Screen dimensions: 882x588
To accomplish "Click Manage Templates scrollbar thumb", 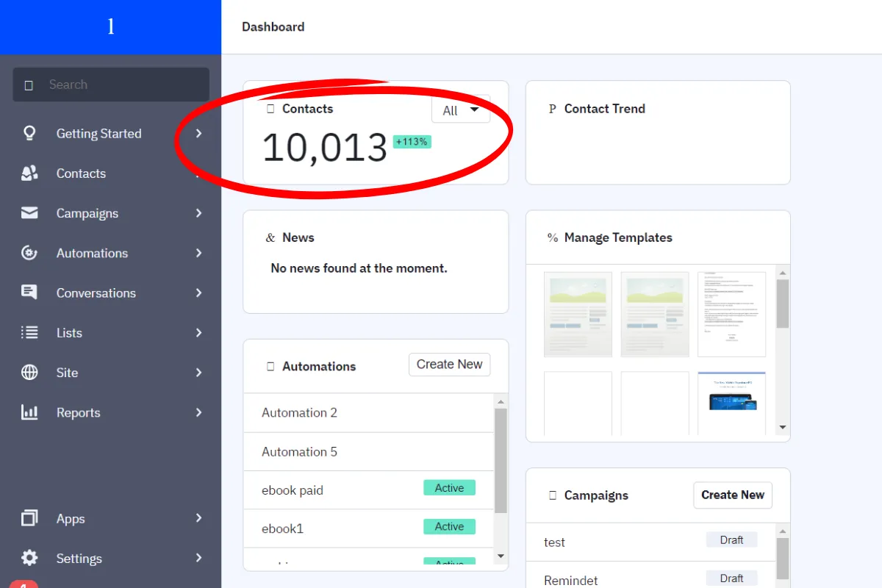I will [783, 304].
